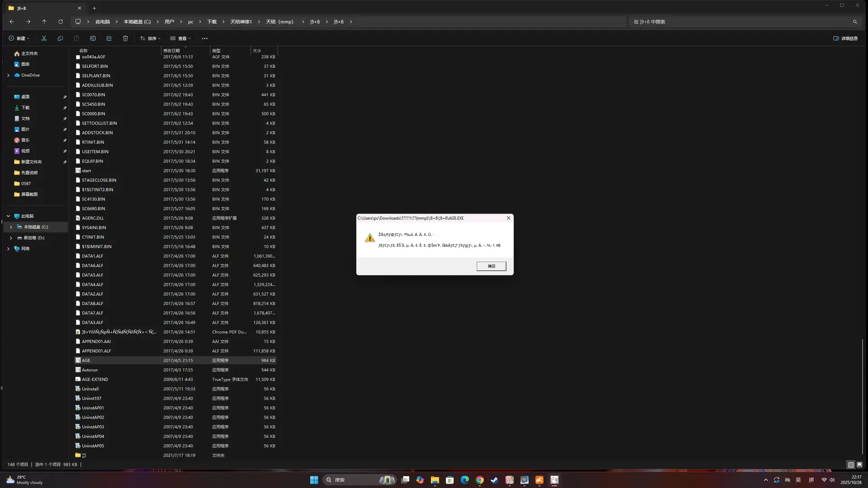Screen dimensions: 868x488
Task: Click the Delete trash icon in toolbar
Action: 125,38
